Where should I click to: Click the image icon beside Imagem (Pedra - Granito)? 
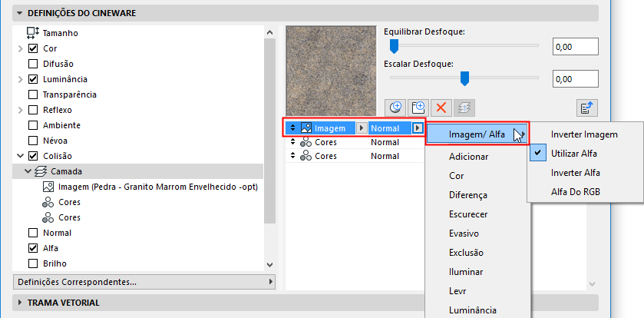tap(48, 187)
